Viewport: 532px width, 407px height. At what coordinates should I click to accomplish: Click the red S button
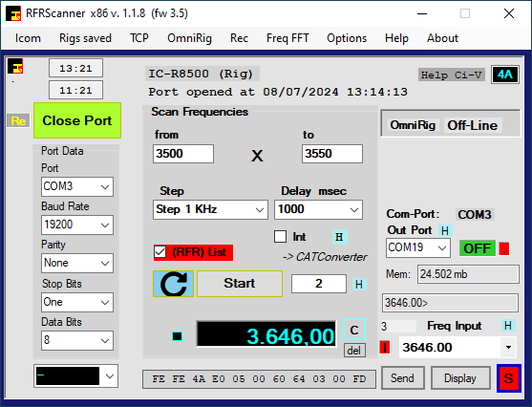[x=508, y=378]
